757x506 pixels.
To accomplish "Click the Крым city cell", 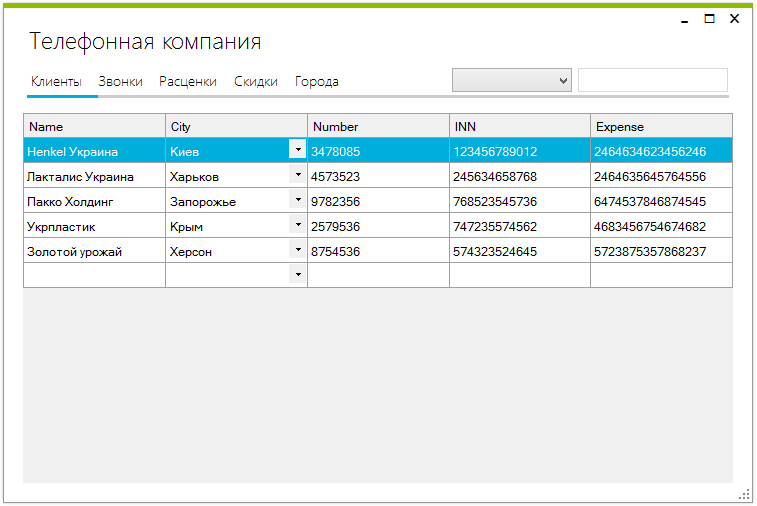I will point(228,226).
